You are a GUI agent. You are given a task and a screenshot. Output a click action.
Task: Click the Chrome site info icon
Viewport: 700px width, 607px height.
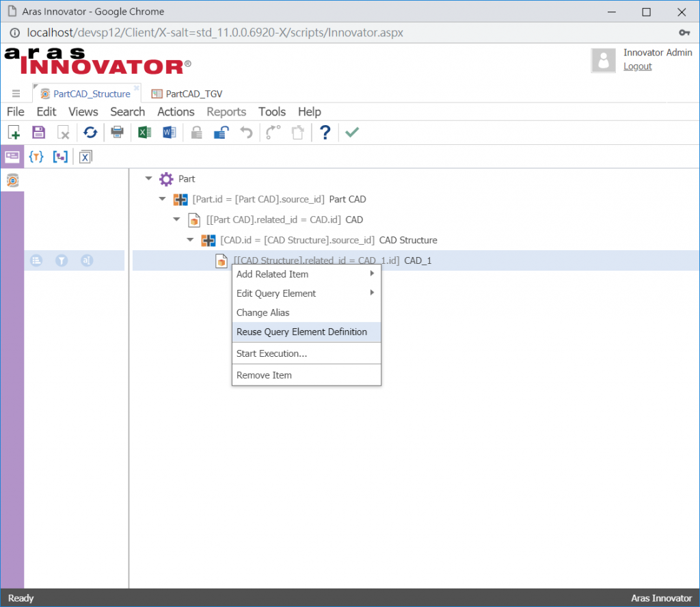tap(15, 33)
